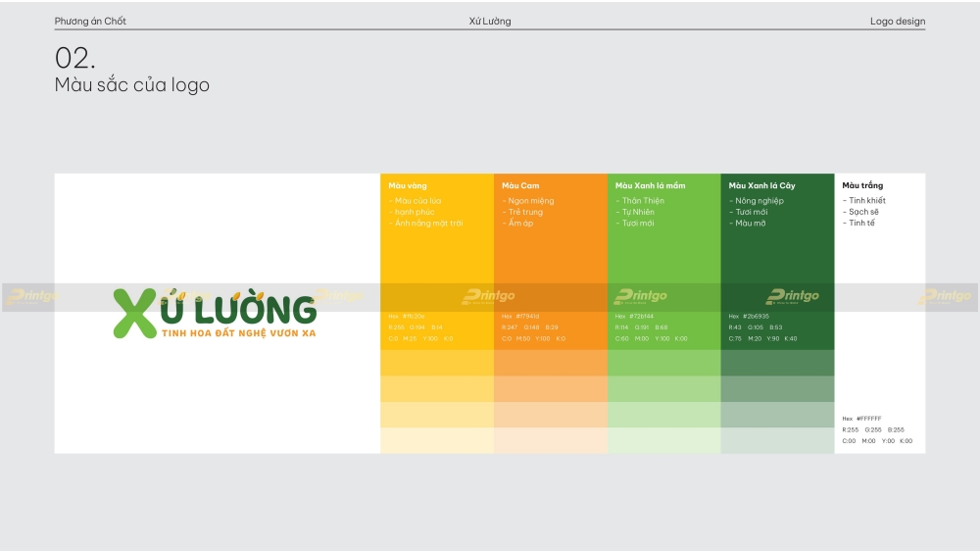The width and height of the screenshot is (980, 551).
Task: Click the Hex #FFFFFF color code
Action: [861, 418]
